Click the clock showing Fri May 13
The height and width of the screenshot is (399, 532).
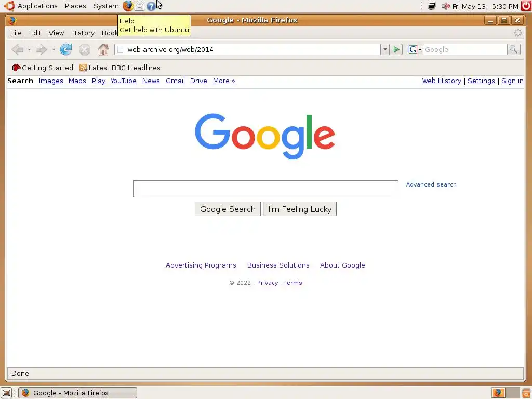[485, 6]
